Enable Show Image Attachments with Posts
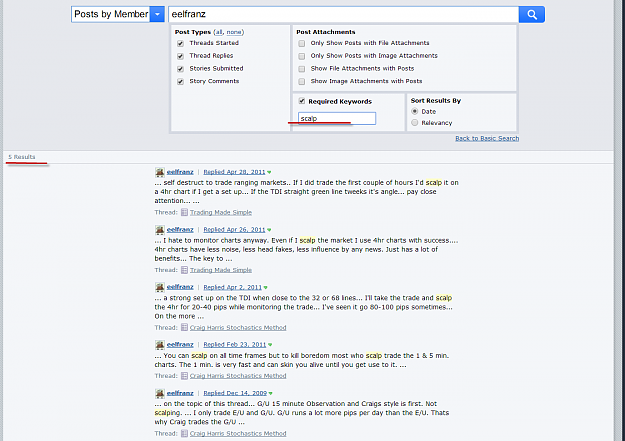This screenshot has height=441, width=625. (x=302, y=81)
